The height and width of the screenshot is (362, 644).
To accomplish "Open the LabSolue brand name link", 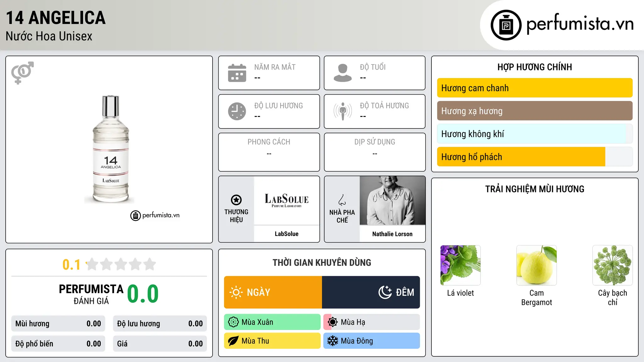I will click(286, 234).
